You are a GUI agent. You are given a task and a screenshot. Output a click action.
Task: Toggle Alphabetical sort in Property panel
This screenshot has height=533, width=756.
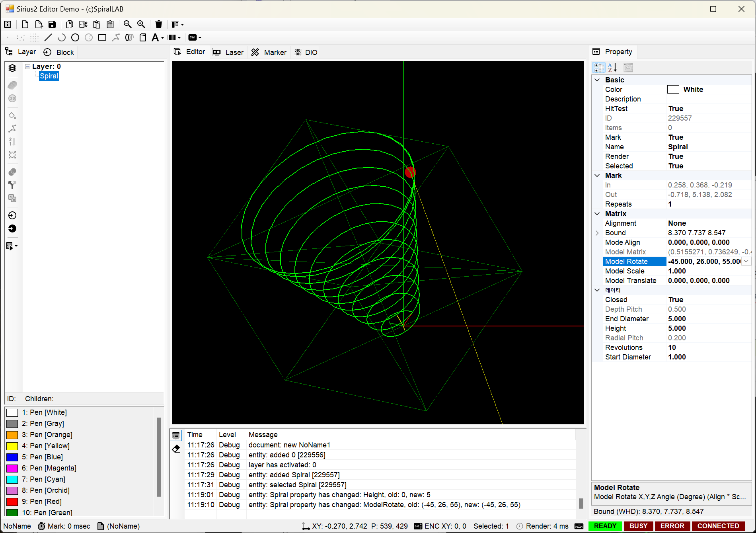(612, 68)
